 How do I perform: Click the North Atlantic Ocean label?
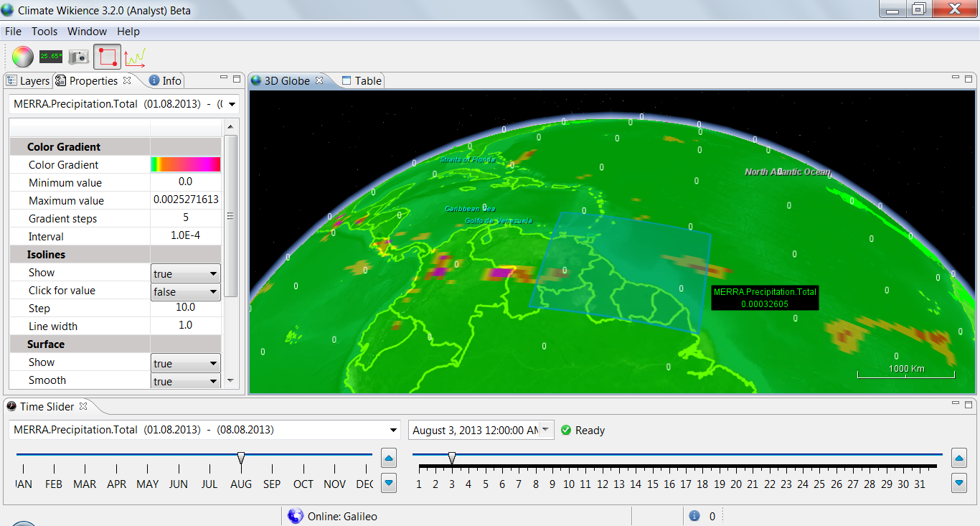click(x=787, y=172)
